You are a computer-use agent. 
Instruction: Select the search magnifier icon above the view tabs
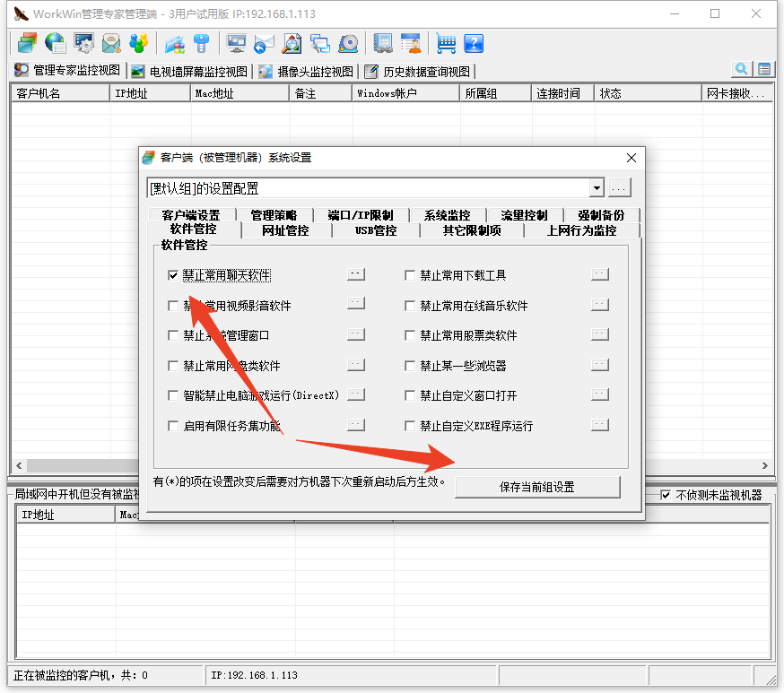tap(741, 69)
